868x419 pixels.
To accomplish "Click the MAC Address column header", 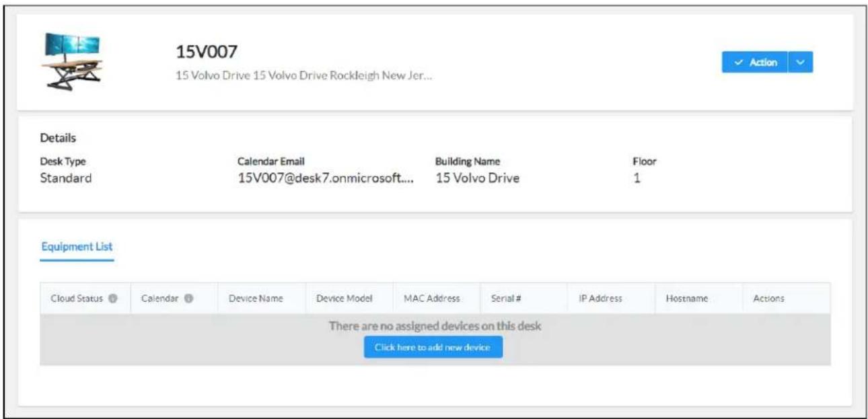I will tap(437, 299).
